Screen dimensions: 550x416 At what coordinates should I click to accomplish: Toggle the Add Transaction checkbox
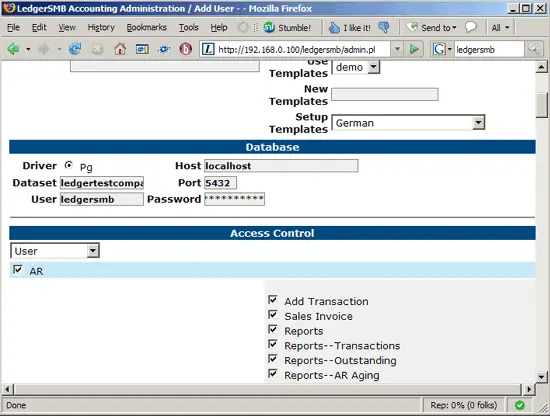273,300
